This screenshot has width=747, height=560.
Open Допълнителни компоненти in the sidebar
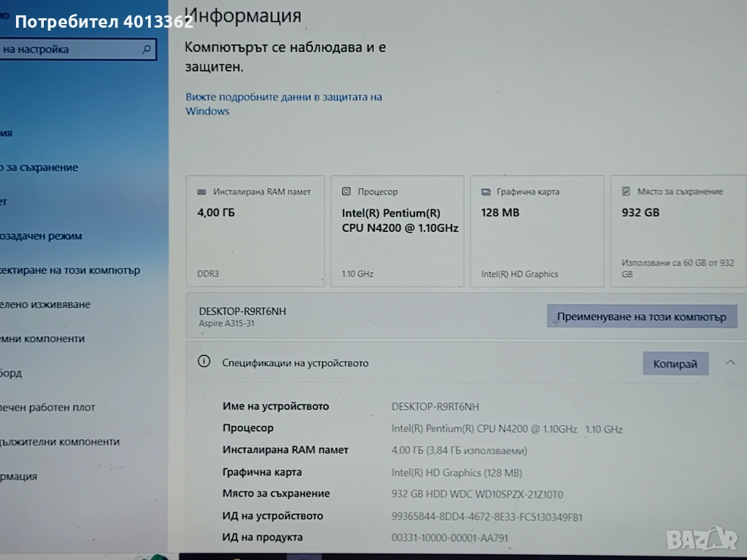pos(60,441)
